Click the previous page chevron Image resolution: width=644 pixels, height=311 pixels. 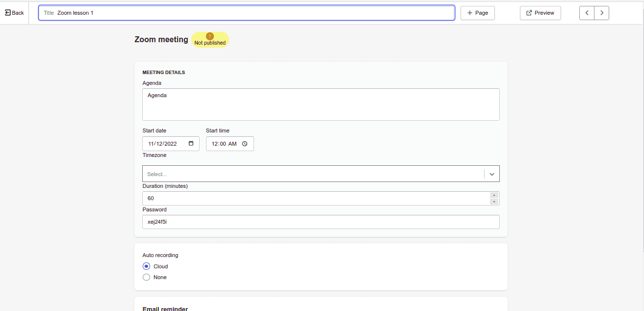pos(587,13)
